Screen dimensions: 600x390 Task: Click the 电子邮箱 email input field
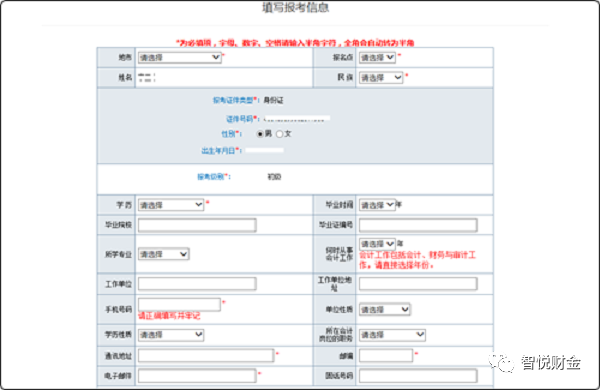click(197, 376)
